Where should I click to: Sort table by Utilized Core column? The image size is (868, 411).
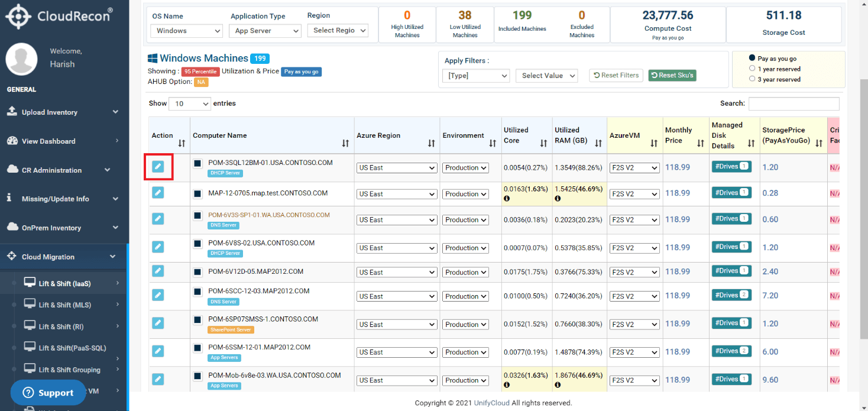click(543, 143)
